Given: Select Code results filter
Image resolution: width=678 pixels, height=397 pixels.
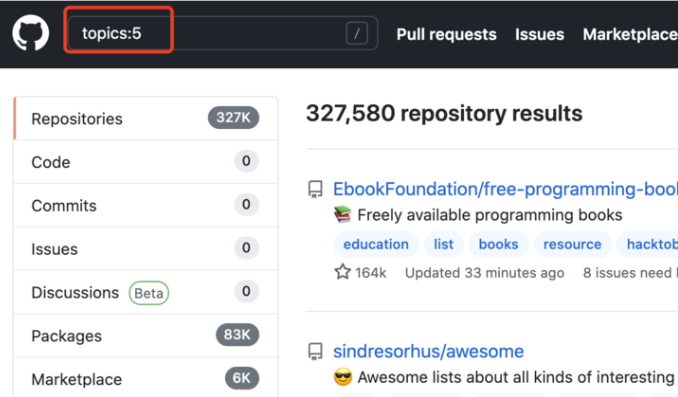Looking at the screenshot, I should coord(146,162).
